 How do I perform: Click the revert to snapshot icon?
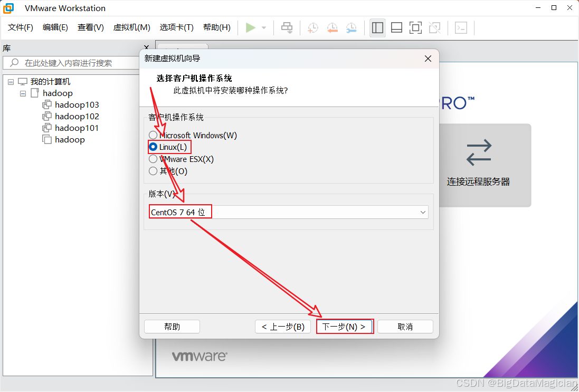point(333,27)
